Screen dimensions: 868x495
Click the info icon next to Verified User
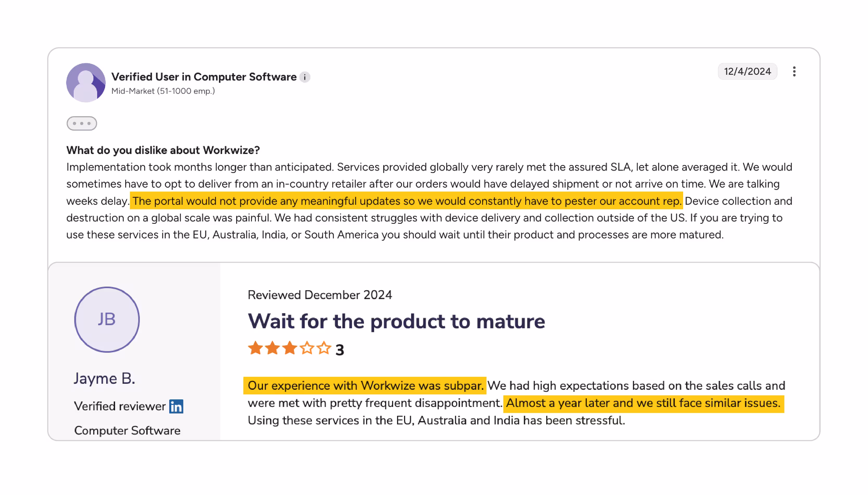[305, 77]
